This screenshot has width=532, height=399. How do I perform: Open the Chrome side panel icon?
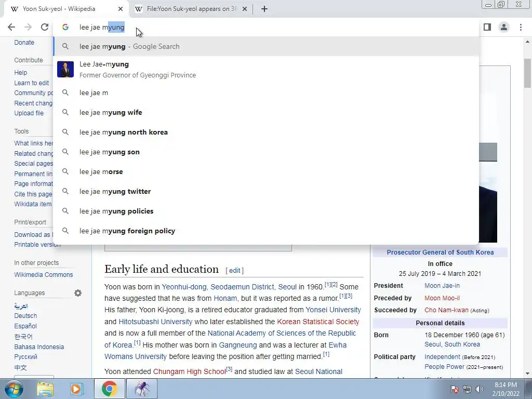tap(487, 27)
